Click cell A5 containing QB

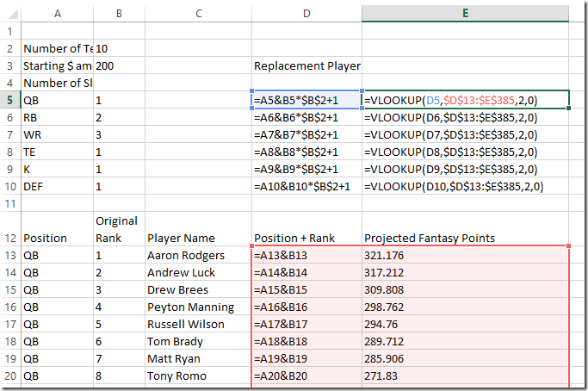click(x=58, y=100)
